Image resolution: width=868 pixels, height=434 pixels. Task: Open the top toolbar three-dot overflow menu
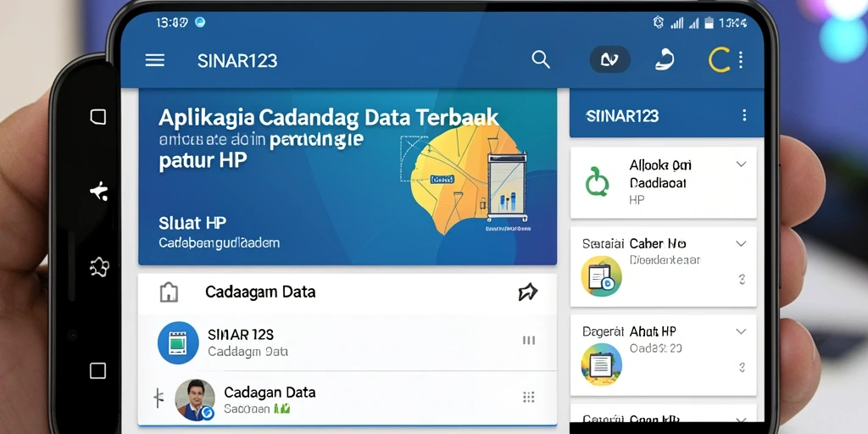point(741,60)
